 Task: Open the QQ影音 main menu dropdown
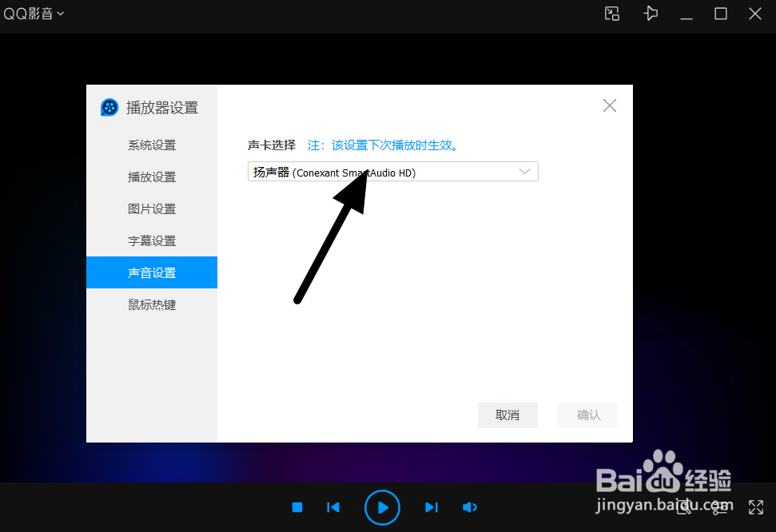(x=34, y=14)
